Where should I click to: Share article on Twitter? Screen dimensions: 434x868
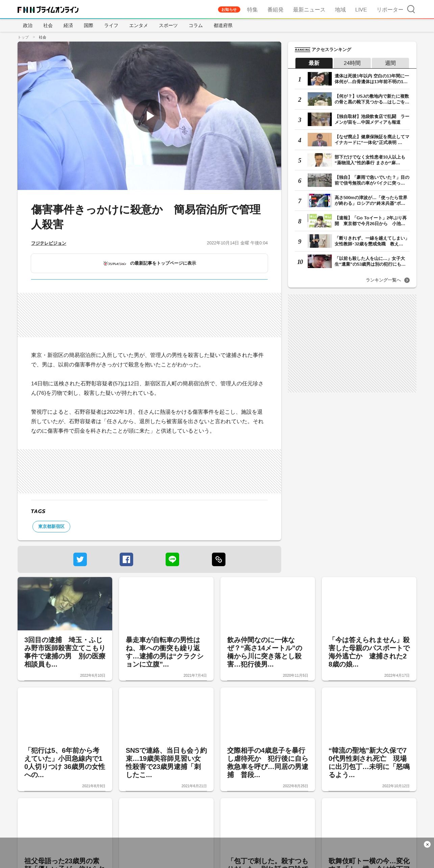coord(80,559)
